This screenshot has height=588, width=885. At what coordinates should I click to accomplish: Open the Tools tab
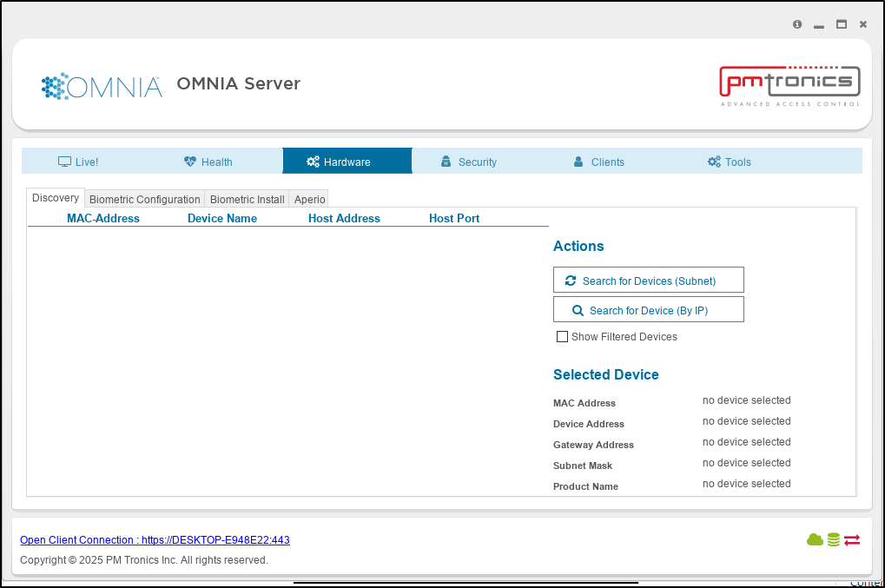(730, 162)
